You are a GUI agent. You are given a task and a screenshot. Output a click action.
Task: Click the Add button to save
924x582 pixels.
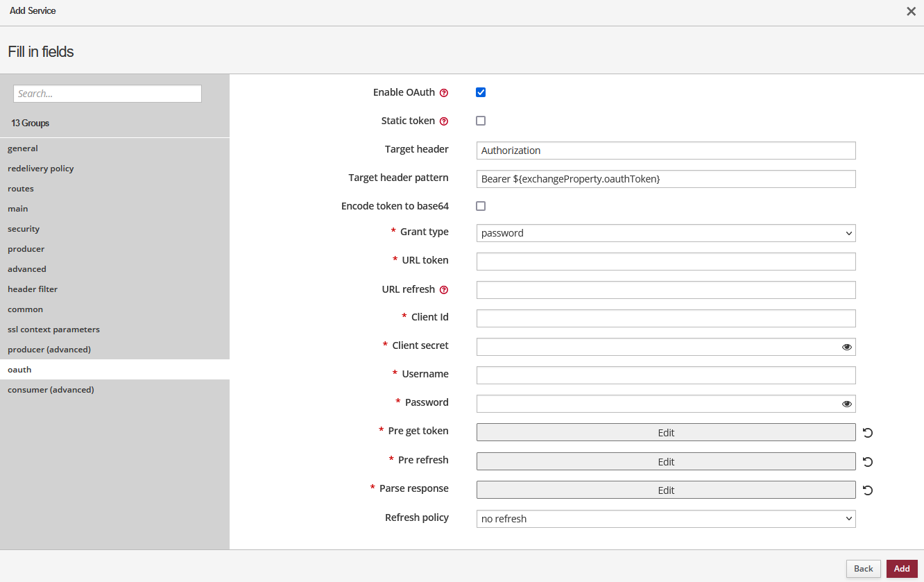tap(901, 568)
